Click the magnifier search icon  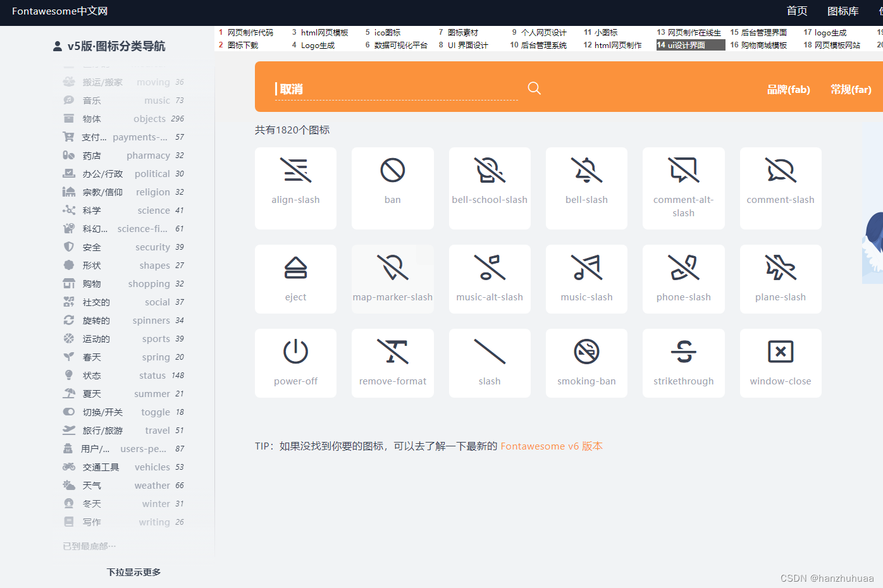[533, 88]
